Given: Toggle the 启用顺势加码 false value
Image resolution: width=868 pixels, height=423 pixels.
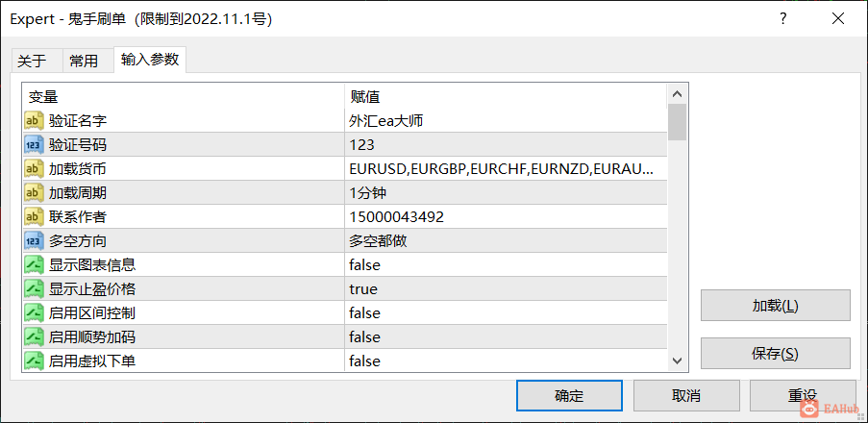Looking at the screenshot, I should coord(506,337).
